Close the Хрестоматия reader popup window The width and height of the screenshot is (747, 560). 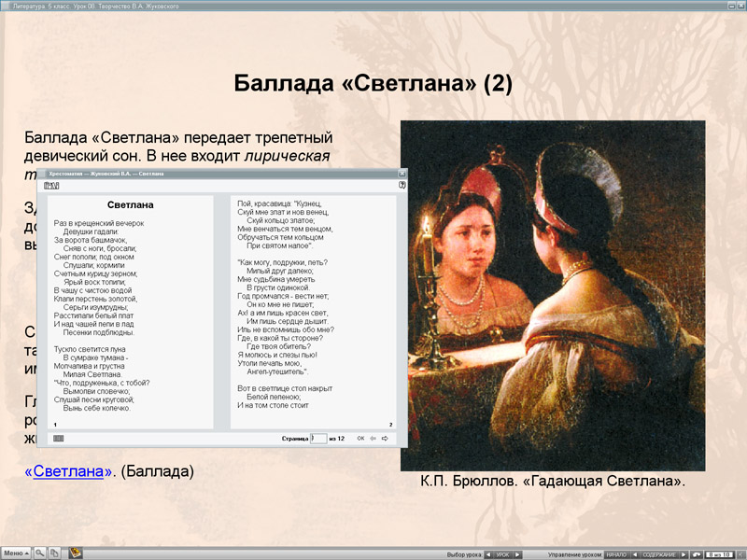[402, 174]
